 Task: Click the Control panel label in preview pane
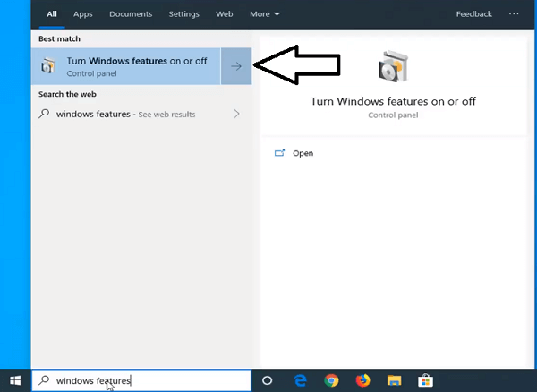393,115
